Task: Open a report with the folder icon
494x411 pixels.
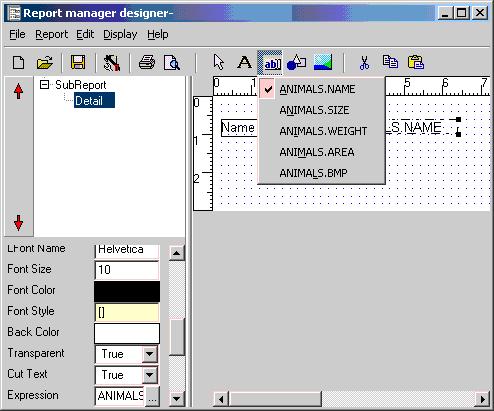Action: (x=45, y=62)
